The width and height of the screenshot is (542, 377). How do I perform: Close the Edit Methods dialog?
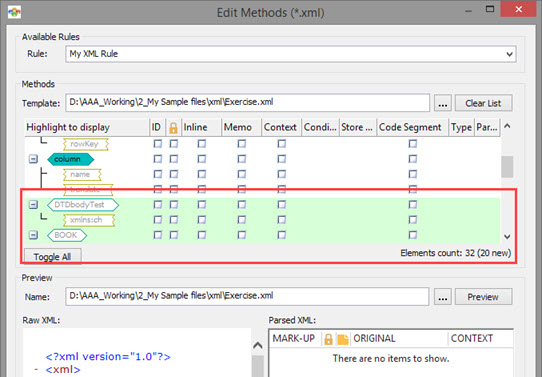tap(518, 9)
